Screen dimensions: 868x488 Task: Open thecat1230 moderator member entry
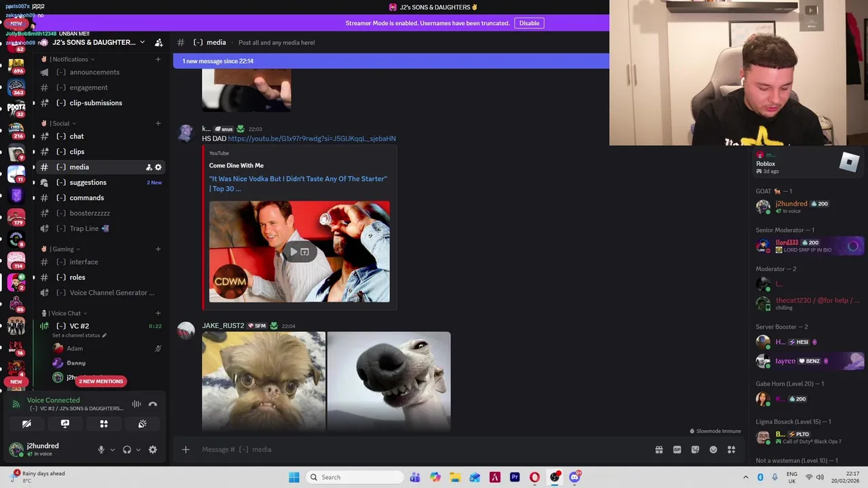808,303
